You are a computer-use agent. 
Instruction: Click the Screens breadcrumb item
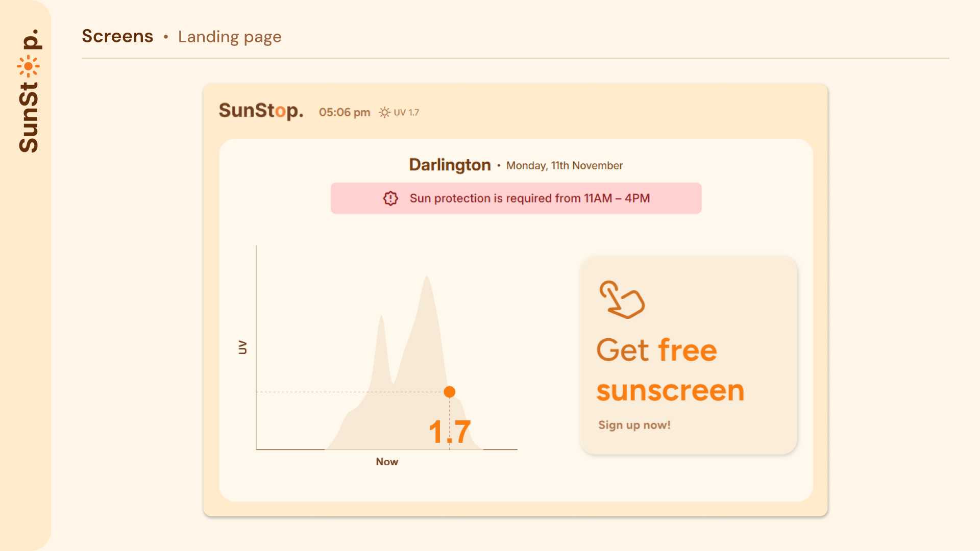click(117, 36)
